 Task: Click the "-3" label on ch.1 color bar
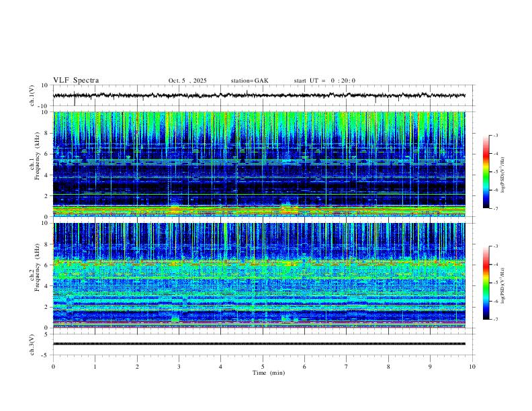(x=496, y=136)
